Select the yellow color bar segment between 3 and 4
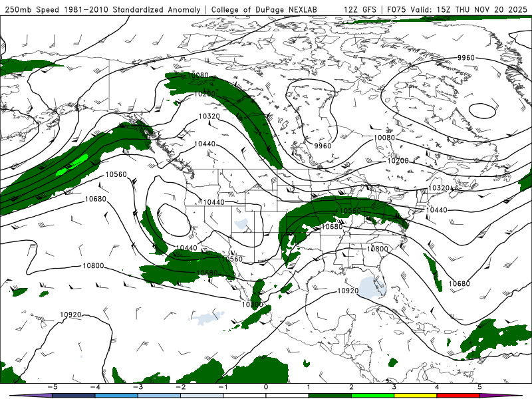The width and height of the screenshot is (532, 399). tap(415, 396)
